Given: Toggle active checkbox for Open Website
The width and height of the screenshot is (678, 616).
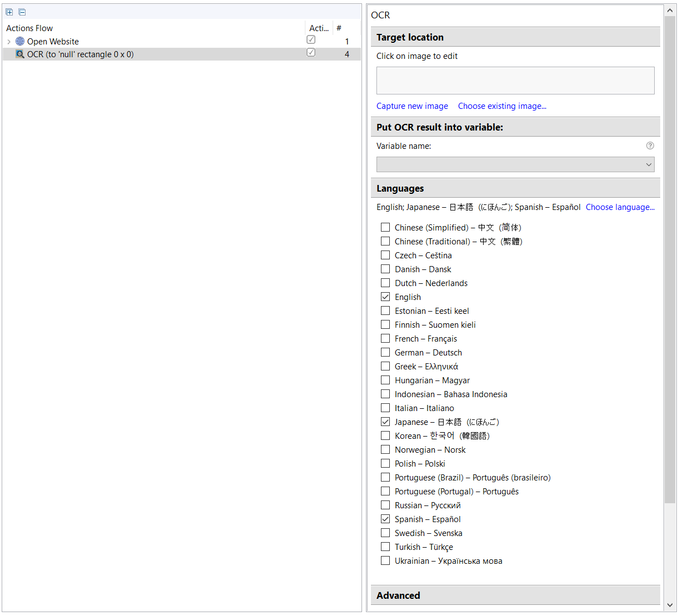Looking at the screenshot, I should point(311,39).
